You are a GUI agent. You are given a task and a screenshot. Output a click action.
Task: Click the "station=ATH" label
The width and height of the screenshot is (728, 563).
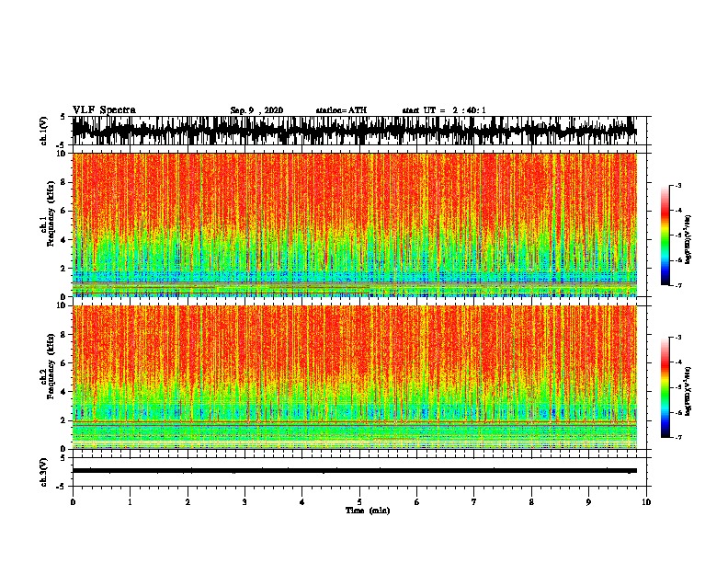click(341, 110)
